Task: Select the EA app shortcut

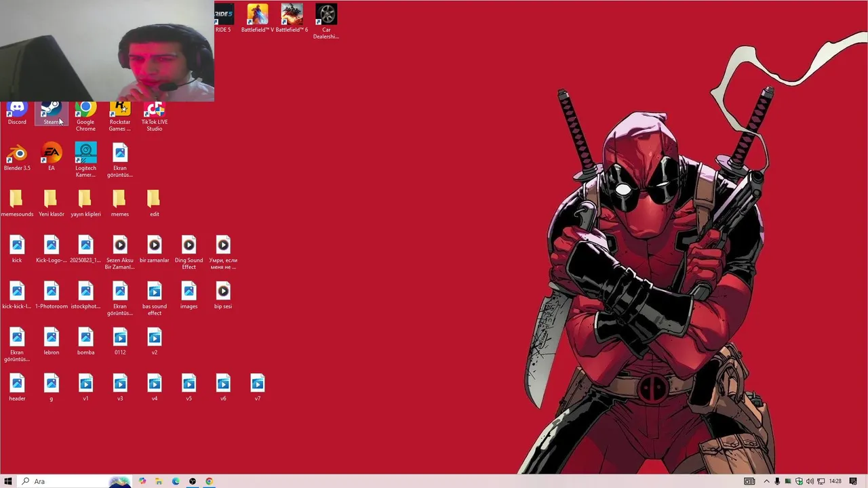Action: coord(52,157)
